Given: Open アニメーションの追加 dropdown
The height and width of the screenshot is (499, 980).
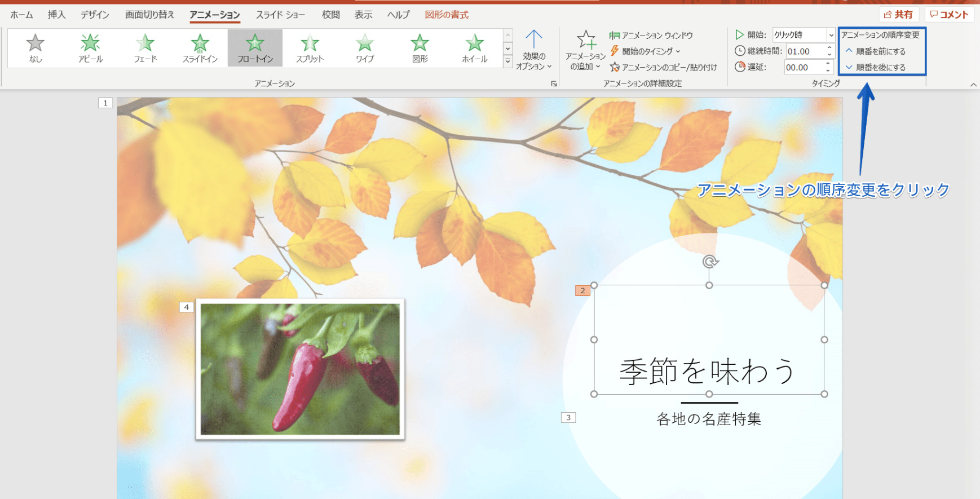Looking at the screenshot, I should click(585, 50).
